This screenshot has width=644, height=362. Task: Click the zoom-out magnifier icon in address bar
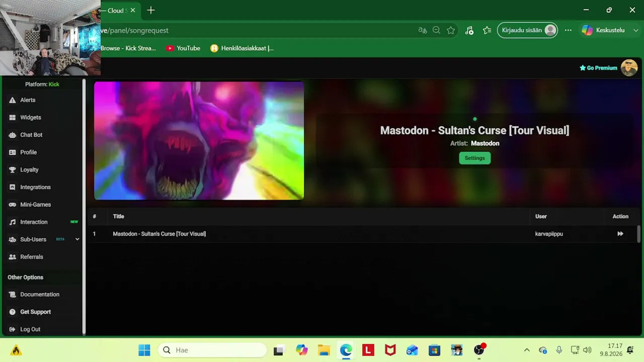click(437, 30)
